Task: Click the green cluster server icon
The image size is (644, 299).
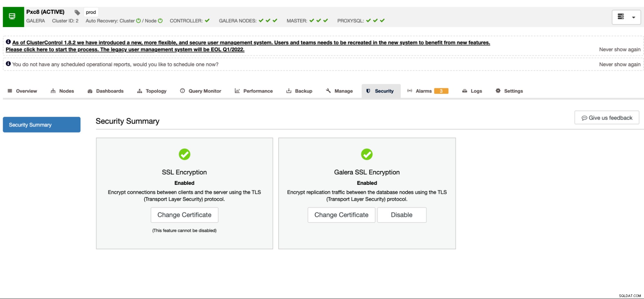Action: (13, 17)
